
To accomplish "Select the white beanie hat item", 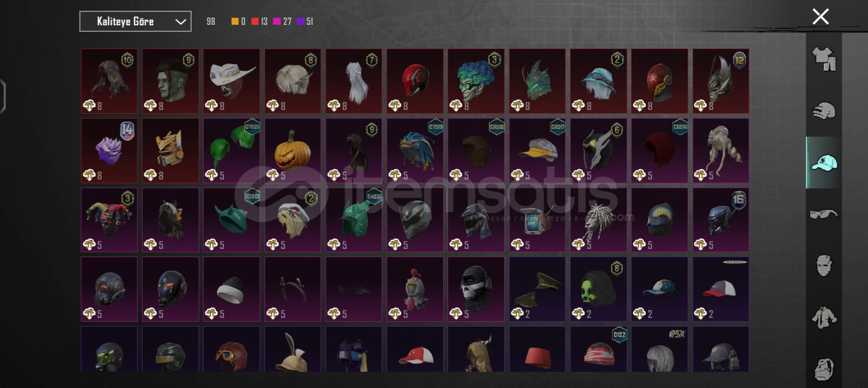I will pos(232,289).
